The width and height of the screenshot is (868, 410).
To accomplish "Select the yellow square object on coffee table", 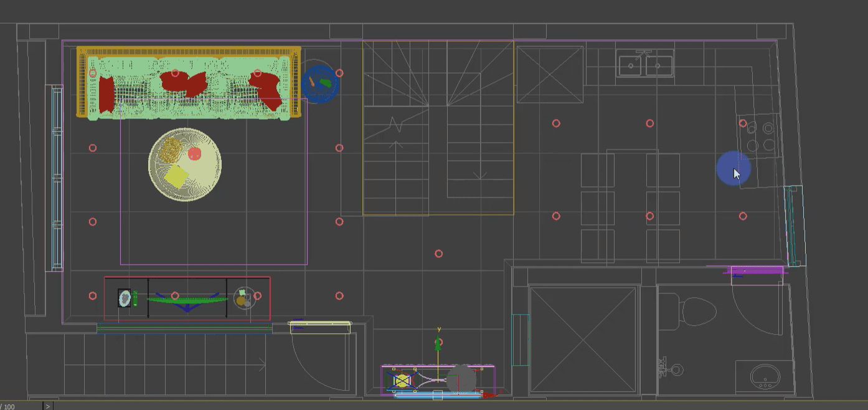I will click(176, 178).
